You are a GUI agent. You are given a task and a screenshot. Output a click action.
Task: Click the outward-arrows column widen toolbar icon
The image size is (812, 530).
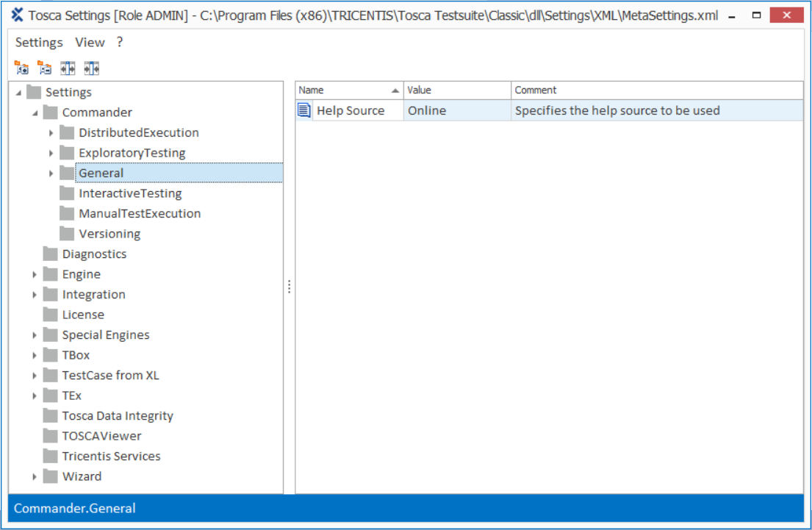(x=68, y=68)
